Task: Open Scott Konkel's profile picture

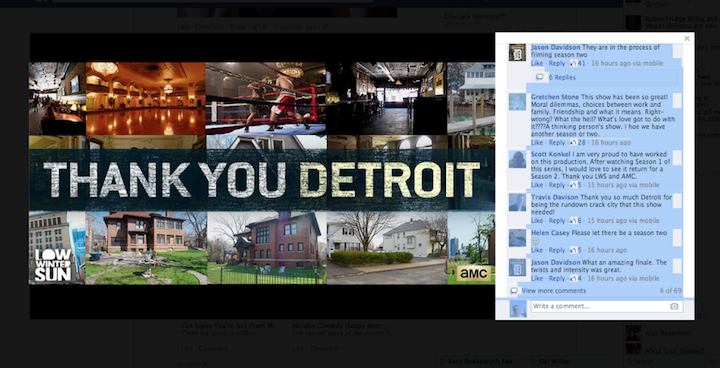Action: pyautogui.click(x=518, y=159)
